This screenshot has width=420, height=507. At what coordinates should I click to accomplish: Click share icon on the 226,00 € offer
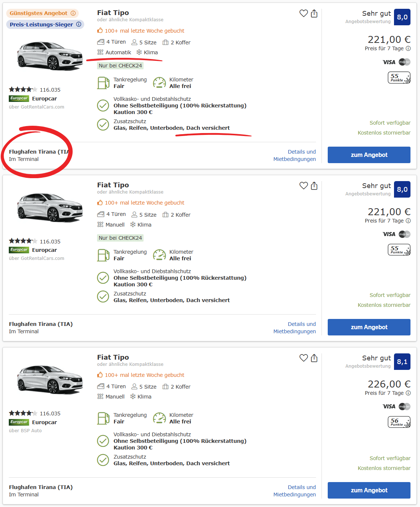314,358
